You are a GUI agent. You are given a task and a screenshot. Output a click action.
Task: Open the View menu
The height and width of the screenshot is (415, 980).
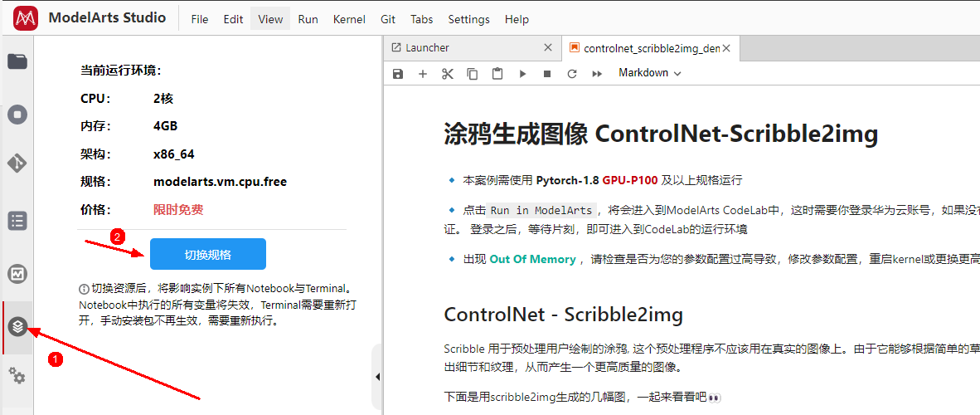click(270, 19)
